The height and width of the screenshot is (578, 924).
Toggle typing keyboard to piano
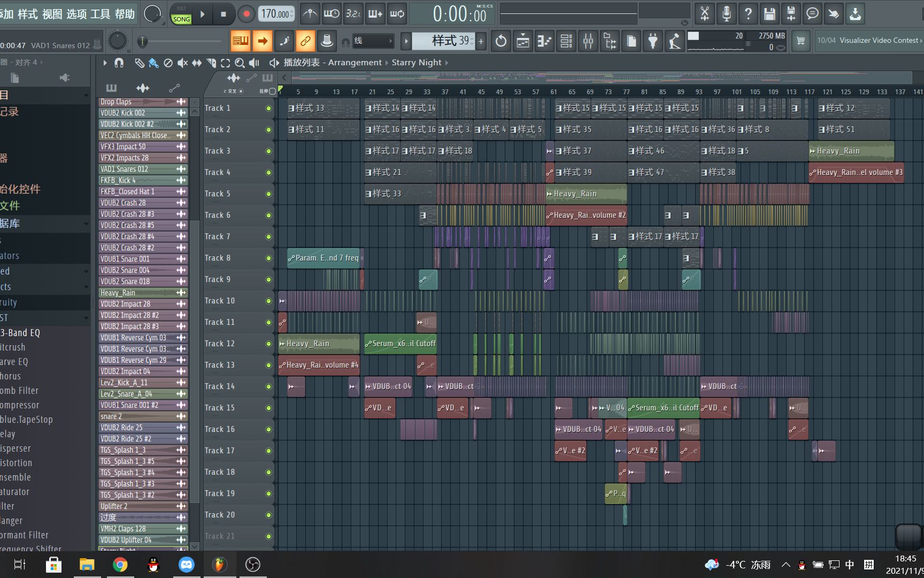(241, 41)
